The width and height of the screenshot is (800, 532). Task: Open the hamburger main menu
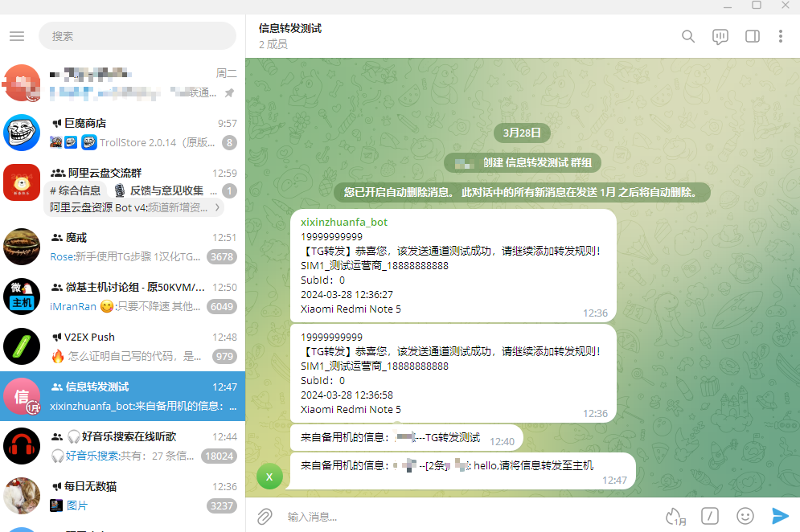[x=17, y=36]
